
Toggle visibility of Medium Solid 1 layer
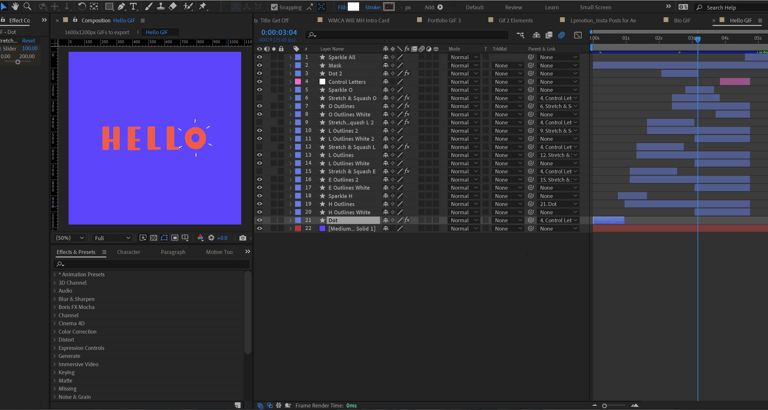tap(260, 229)
